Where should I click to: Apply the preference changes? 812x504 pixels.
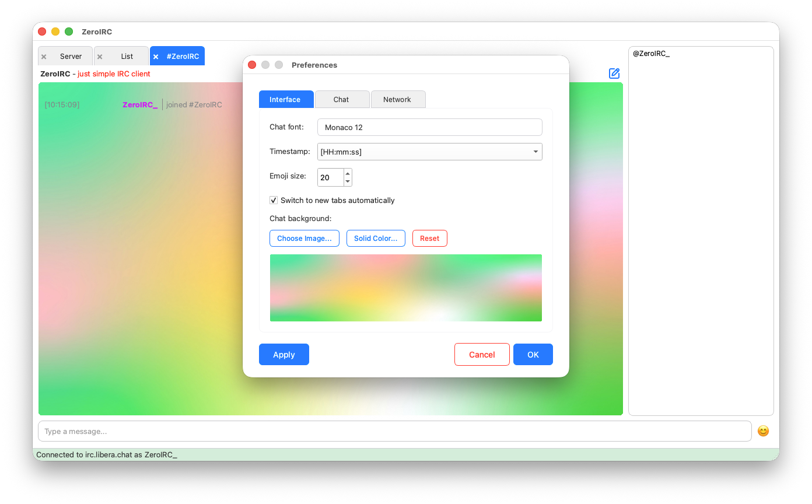[284, 355]
